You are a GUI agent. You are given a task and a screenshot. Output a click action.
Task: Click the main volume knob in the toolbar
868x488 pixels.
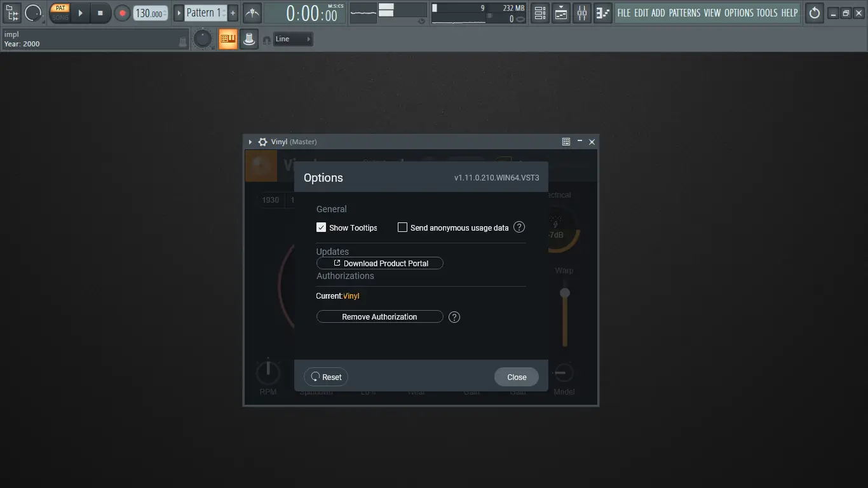click(x=33, y=13)
